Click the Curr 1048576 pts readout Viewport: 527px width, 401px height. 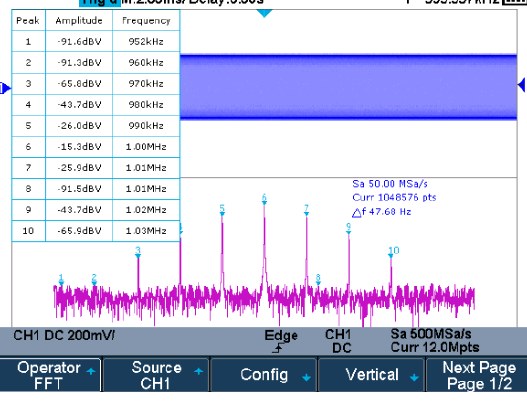[x=394, y=197]
